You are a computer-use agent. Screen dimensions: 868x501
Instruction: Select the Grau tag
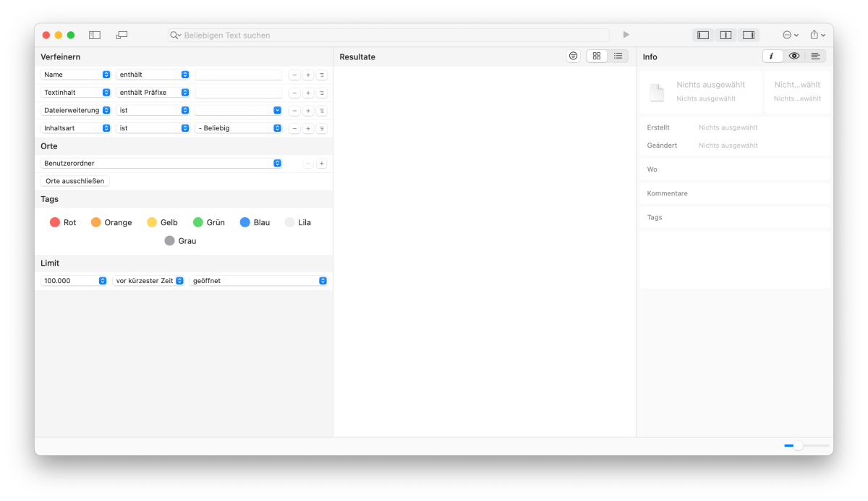click(180, 240)
